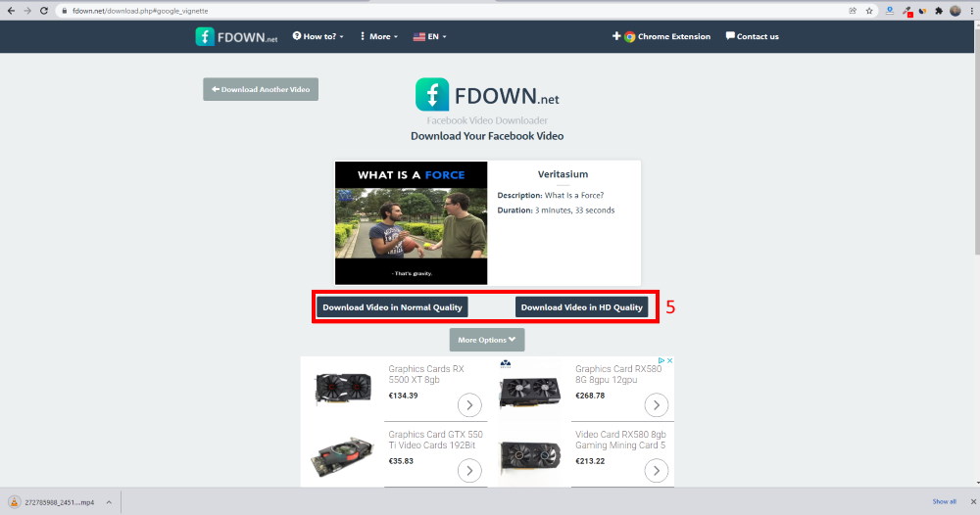Expand the More Options button
Screen dimensions: 980x515
[487, 340]
